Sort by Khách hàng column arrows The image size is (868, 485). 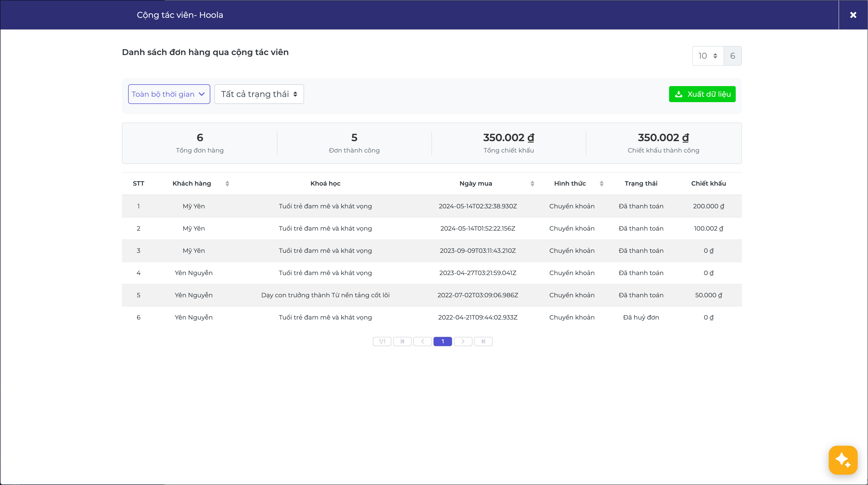coord(227,184)
